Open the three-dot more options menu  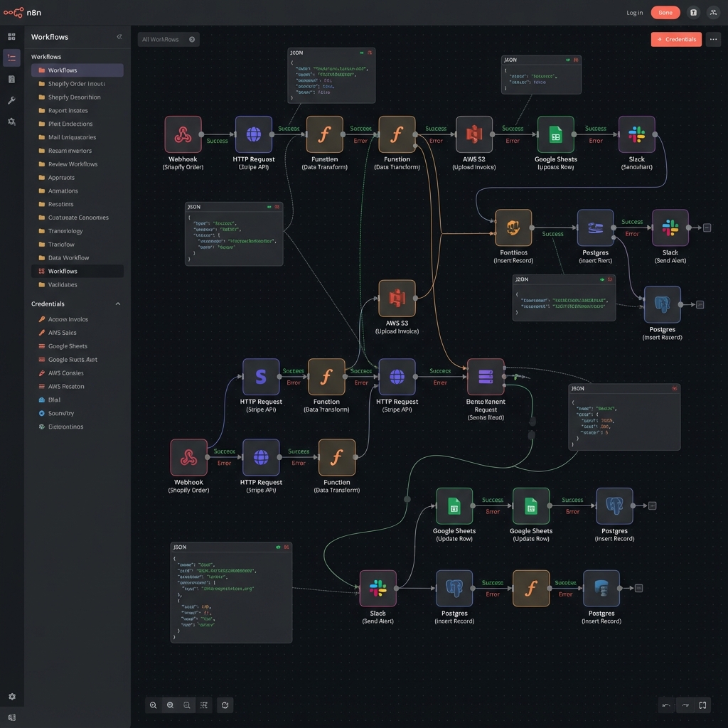click(714, 40)
